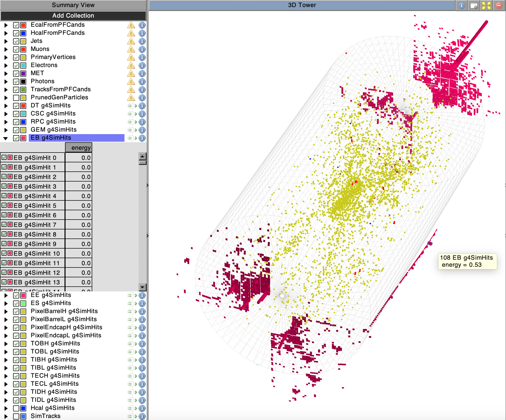Click the 3D Tower title bar

click(302, 5)
